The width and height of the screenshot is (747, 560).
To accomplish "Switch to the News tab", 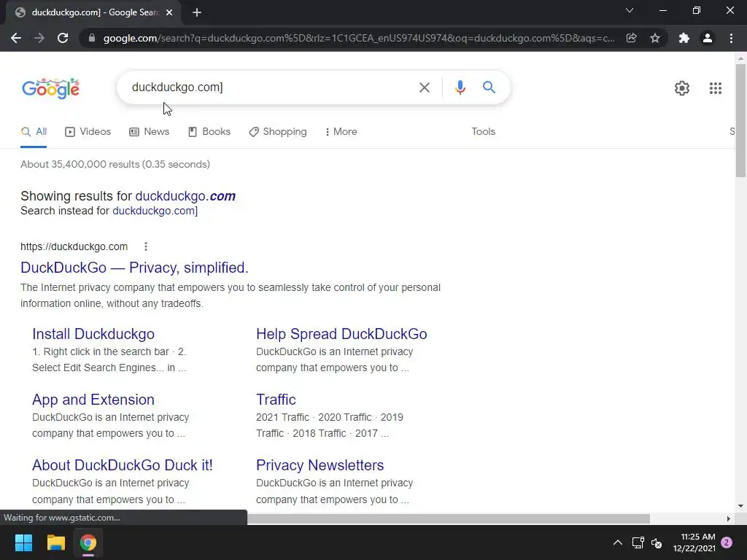I will (x=149, y=132).
